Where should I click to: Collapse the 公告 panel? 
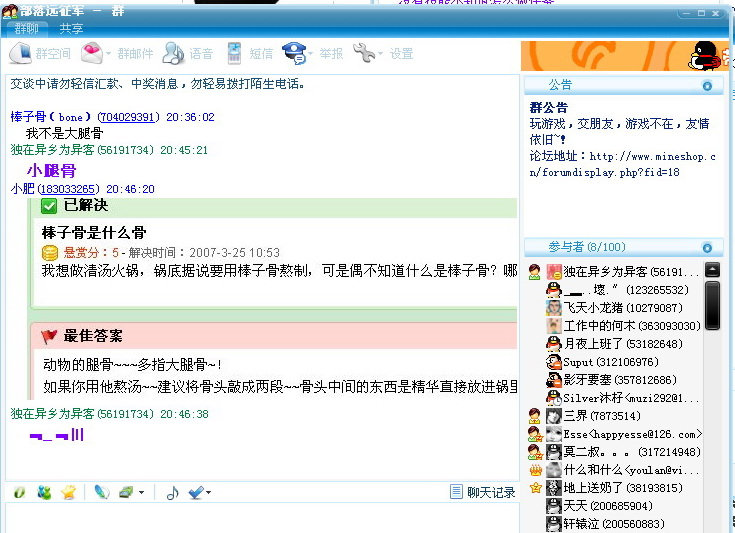707,86
